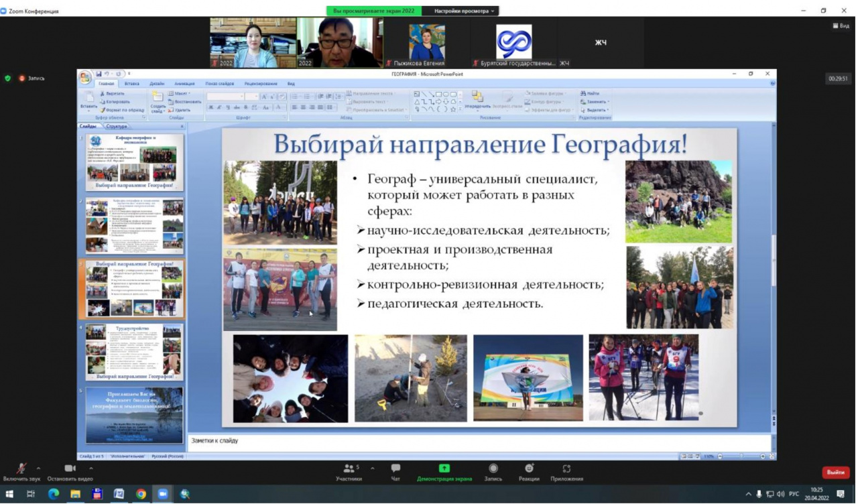This screenshot has height=504, width=858.
Task: Leave the meeting with Выйти
Action: click(835, 472)
